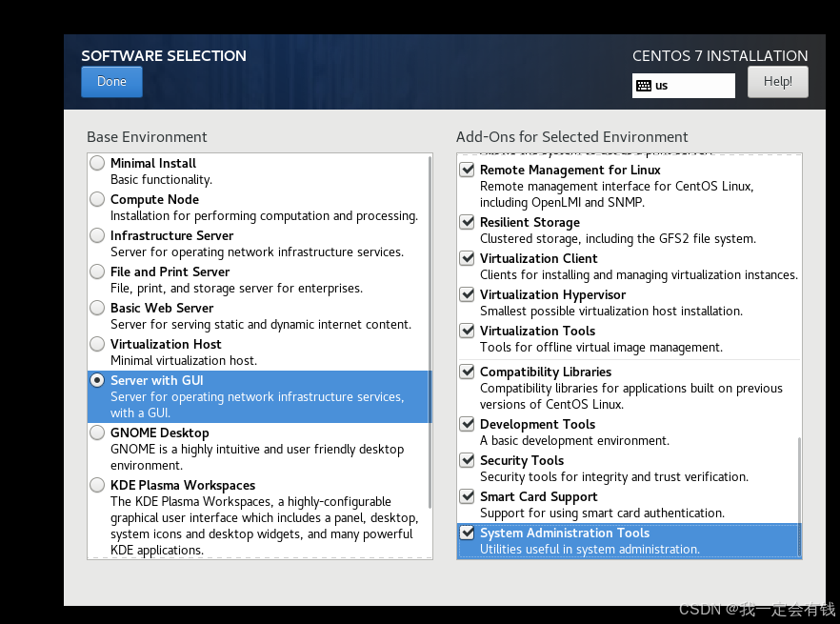The height and width of the screenshot is (624, 840).
Task: Choose the GNOME Desktop radio button
Action: [97, 433]
